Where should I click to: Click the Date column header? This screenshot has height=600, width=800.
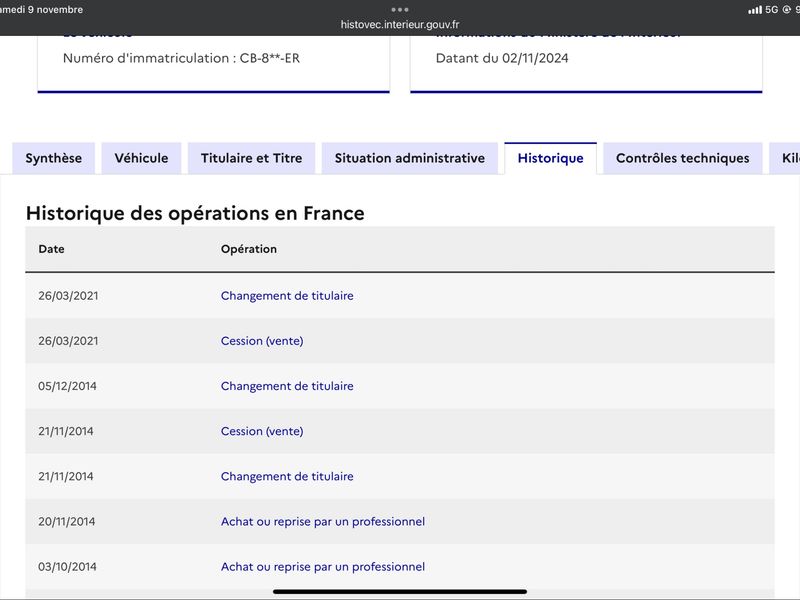coord(52,249)
